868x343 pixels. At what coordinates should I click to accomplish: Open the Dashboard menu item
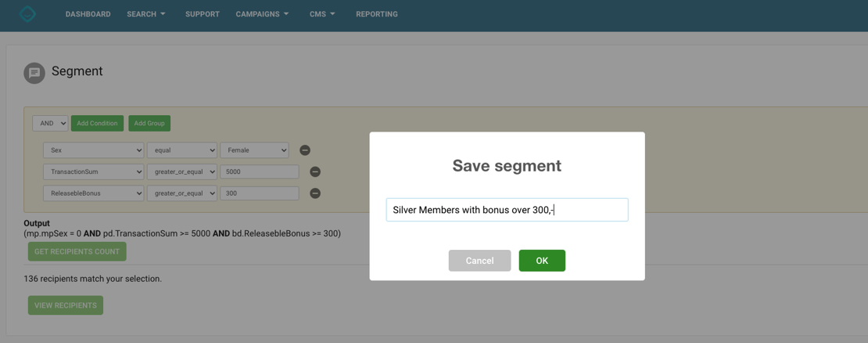click(88, 14)
